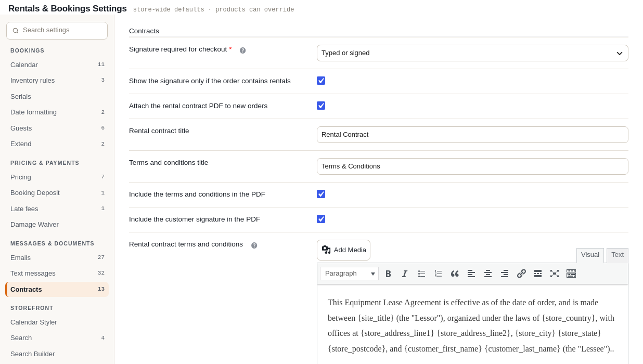Edit the Terms and conditions title field
Screen dimensions: 643x364
472,166
